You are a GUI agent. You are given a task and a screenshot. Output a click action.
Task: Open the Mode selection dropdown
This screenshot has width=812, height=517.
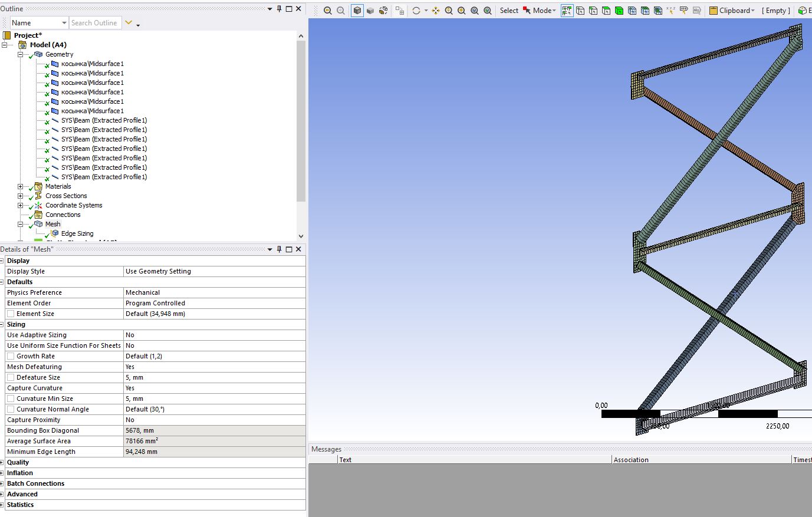[x=540, y=11]
